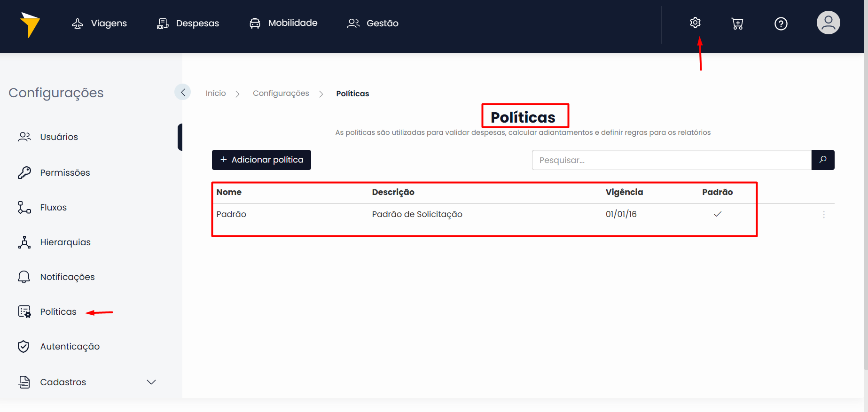
Task: Open Notificações in the sidebar
Action: (x=67, y=277)
